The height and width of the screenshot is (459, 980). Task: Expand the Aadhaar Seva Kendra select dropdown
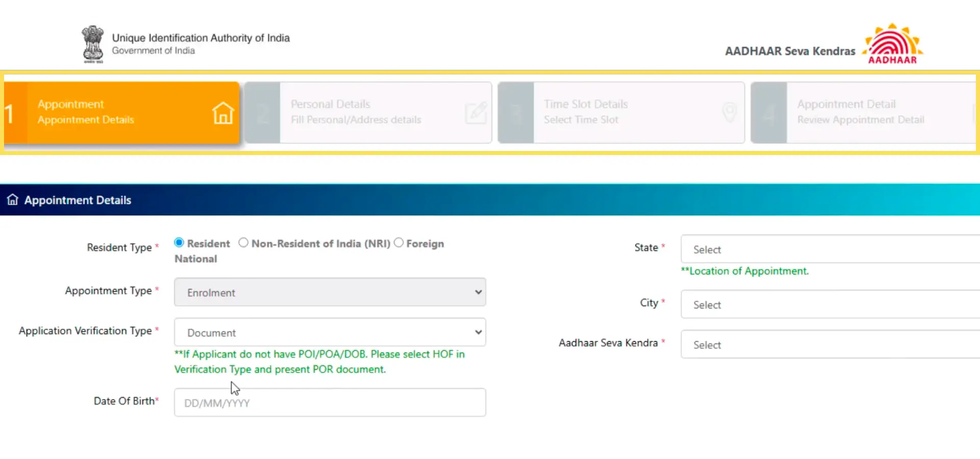tap(830, 345)
